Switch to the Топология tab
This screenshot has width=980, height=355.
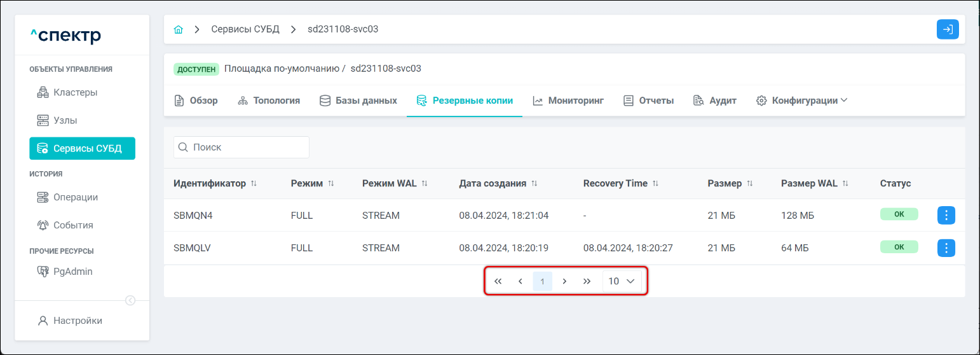[269, 101]
